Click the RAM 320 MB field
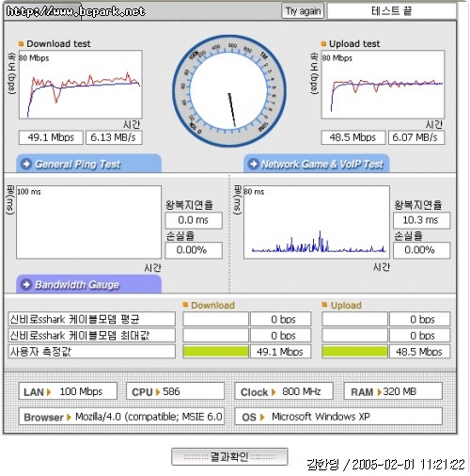Screen dimensions: 470x476 pyautogui.click(x=393, y=391)
